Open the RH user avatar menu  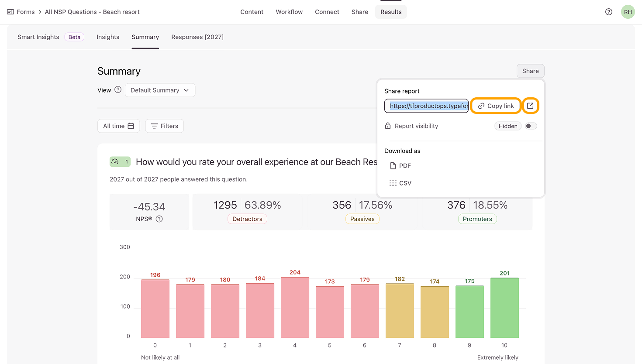[628, 12]
